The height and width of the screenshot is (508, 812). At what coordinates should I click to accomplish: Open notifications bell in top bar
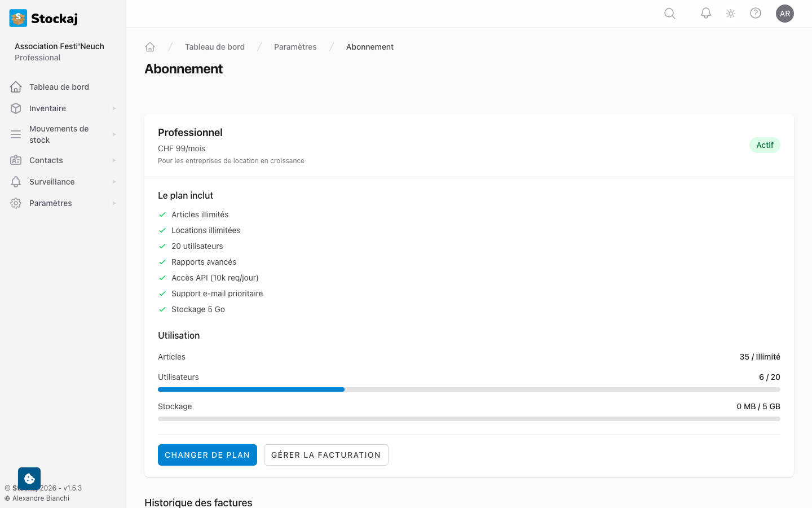click(706, 14)
